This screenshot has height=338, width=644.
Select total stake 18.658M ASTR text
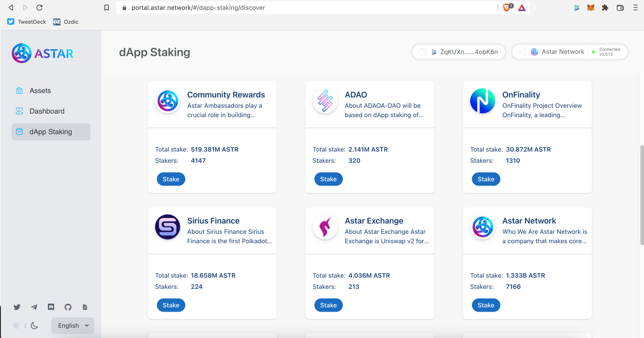(x=213, y=275)
